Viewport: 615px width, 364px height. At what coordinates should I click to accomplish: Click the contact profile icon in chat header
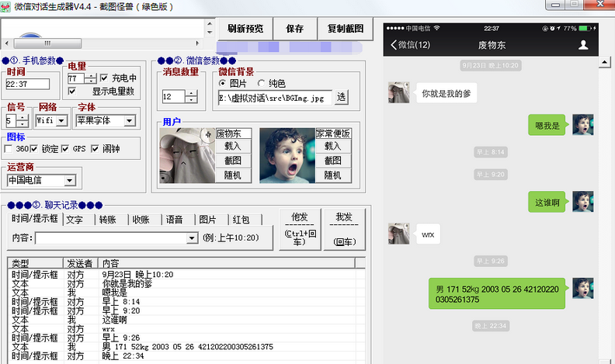point(583,45)
